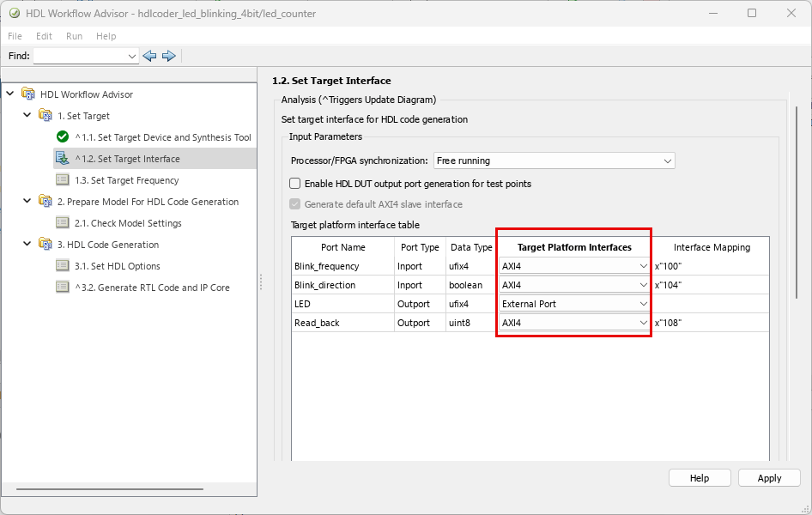This screenshot has height=515, width=812.
Task: Click the Find previous arrow icon
Action: pos(150,56)
